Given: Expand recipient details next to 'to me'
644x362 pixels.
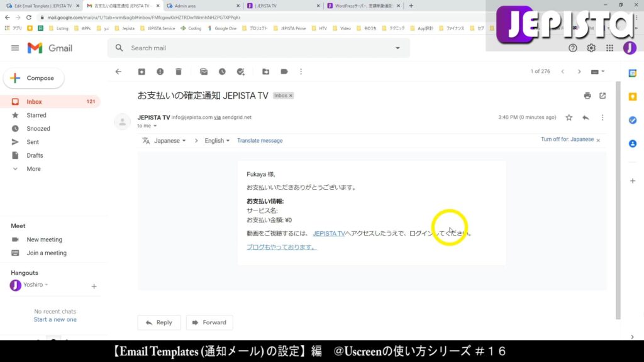Looking at the screenshot, I should click(155, 126).
